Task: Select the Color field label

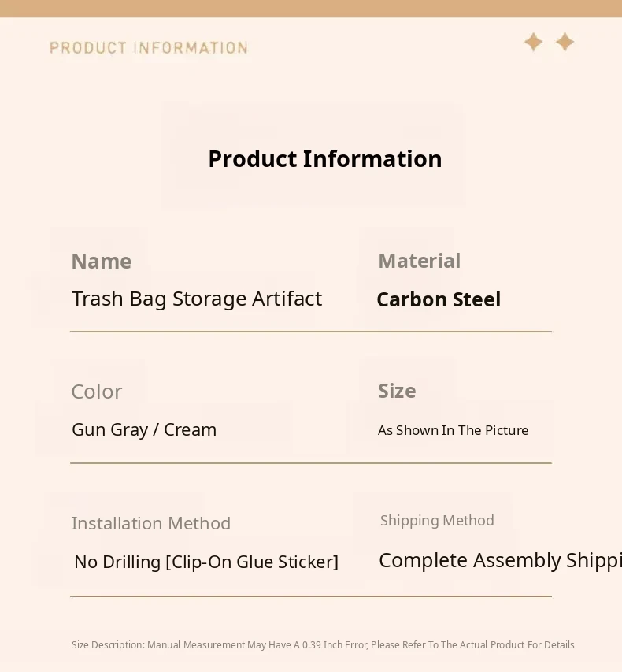Action: click(x=96, y=392)
